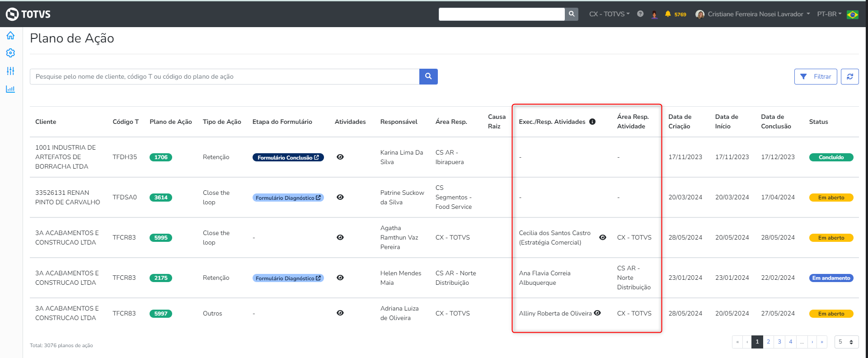
Task: Click the notification bell icon
Action: (668, 14)
